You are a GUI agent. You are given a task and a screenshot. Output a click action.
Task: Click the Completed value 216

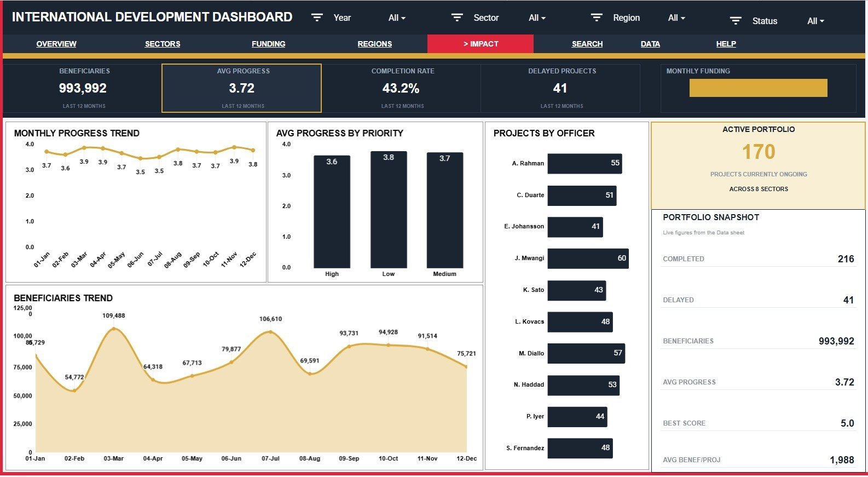tap(846, 259)
